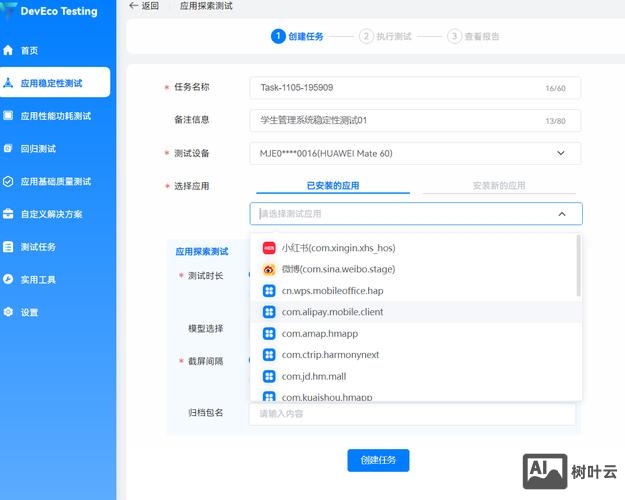Select MJE0****0016(HUAWEI Mate 60) device box
Screen dimensions: 625x500
click(415, 153)
